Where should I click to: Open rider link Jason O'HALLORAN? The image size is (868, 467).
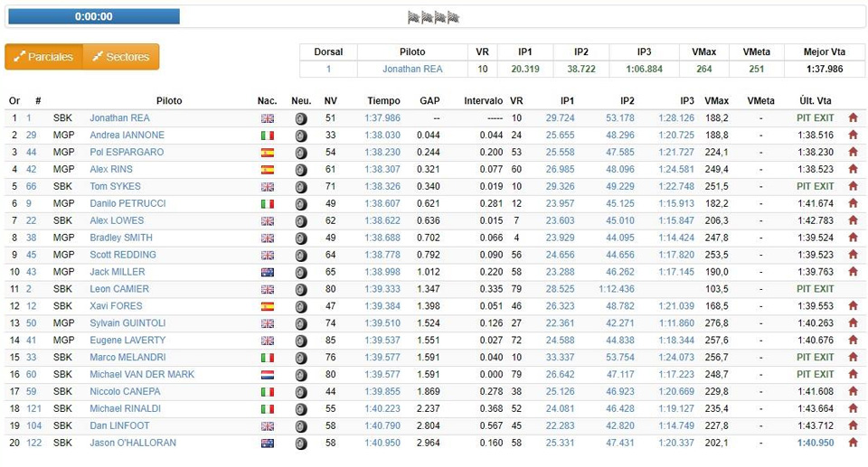coord(133,443)
